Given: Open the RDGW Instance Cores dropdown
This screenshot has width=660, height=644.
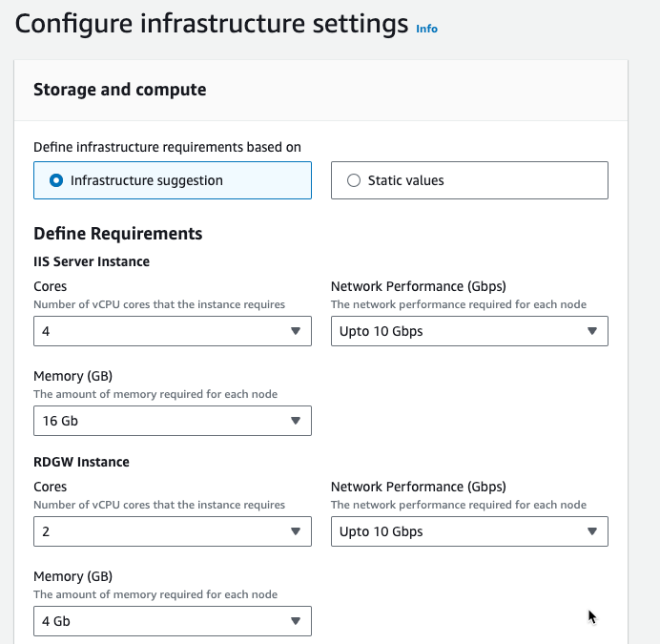Looking at the screenshot, I should 173,531.
